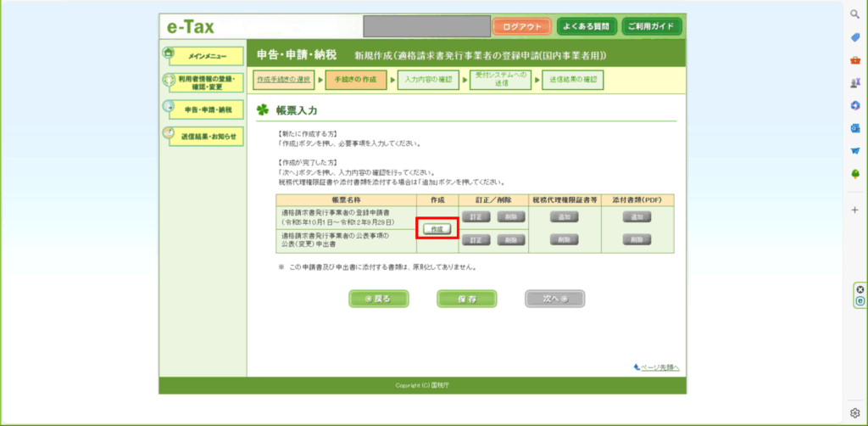Add a sidebar app with plus icon

(854, 210)
